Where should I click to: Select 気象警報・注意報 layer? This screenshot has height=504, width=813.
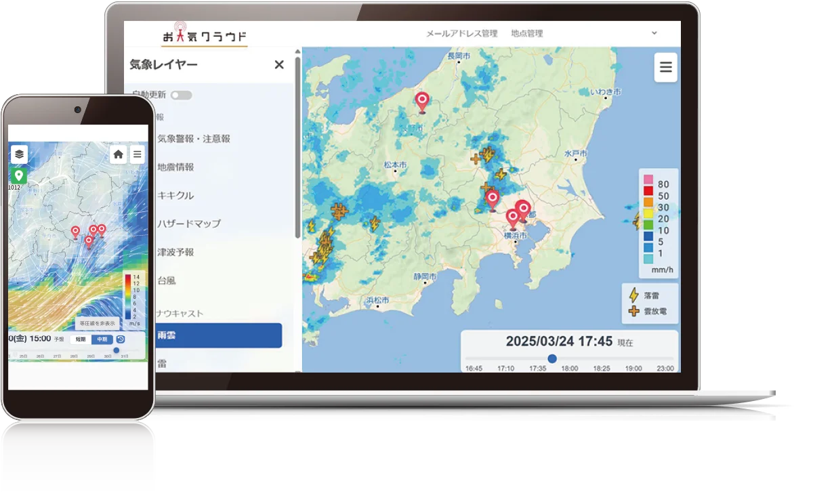(x=194, y=138)
